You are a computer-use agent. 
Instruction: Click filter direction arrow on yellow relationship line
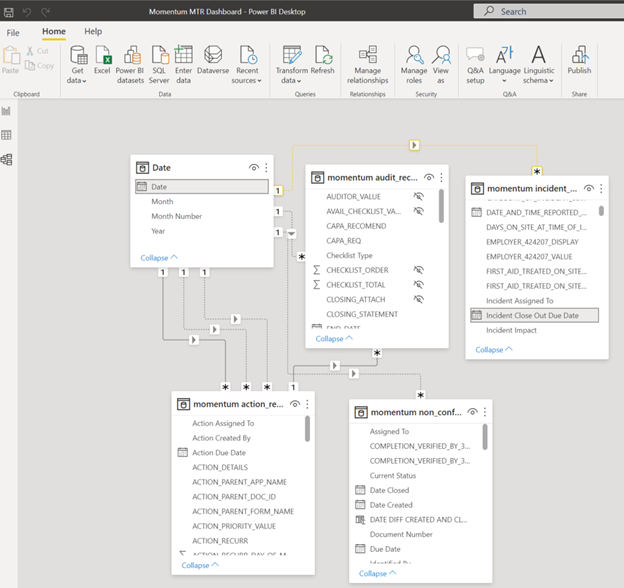point(414,145)
